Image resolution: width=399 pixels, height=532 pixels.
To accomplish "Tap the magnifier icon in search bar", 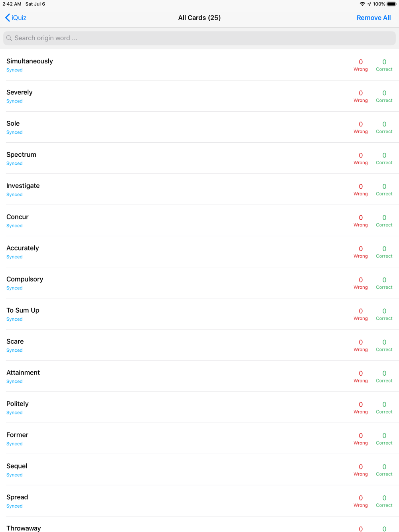I will (9, 38).
